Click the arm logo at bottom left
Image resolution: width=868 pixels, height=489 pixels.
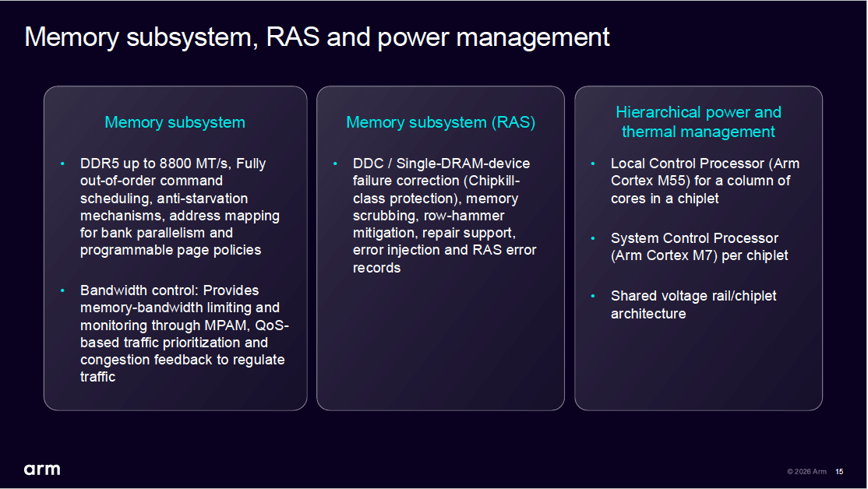point(42,470)
